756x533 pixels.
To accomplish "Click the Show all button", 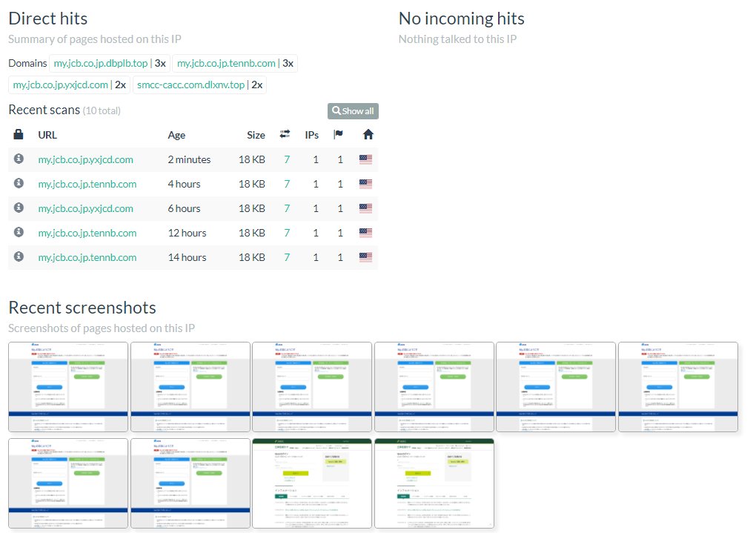I will point(353,111).
